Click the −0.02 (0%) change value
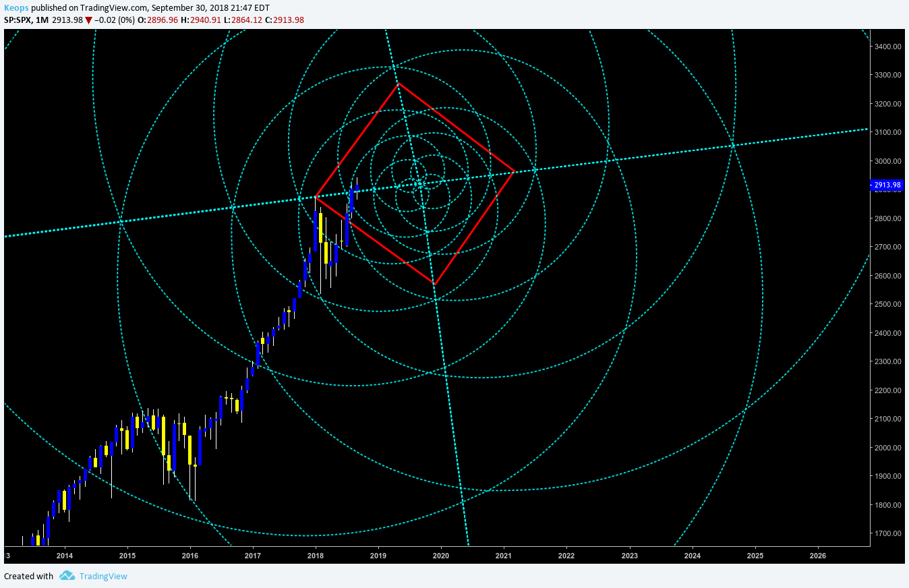The height and width of the screenshot is (588, 909). [x=114, y=20]
